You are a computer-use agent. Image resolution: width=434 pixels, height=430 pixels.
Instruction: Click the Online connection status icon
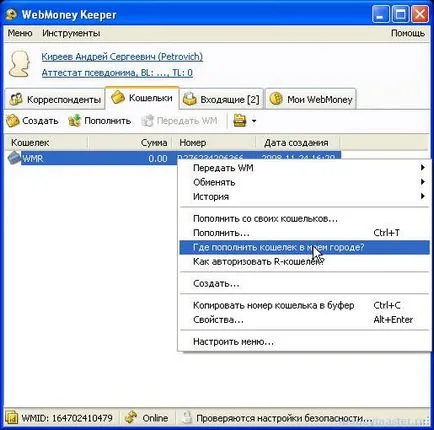[x=131, y=418]
